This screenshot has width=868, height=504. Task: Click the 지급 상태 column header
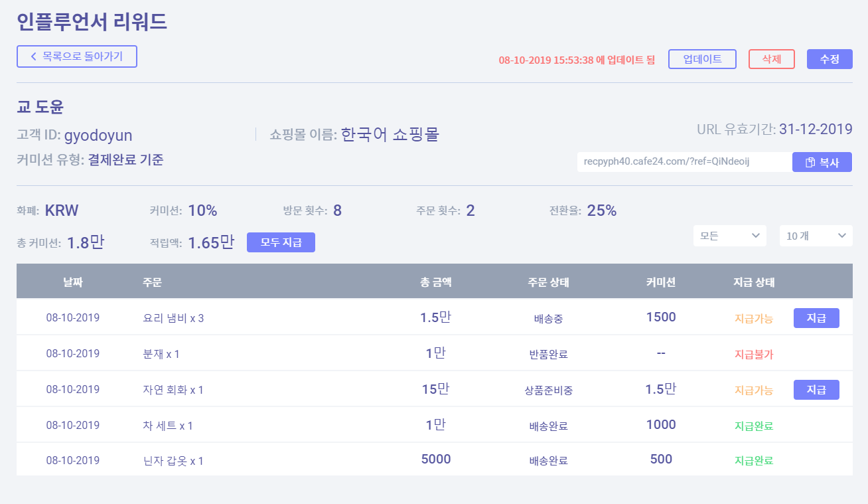(x=753, y=282)
